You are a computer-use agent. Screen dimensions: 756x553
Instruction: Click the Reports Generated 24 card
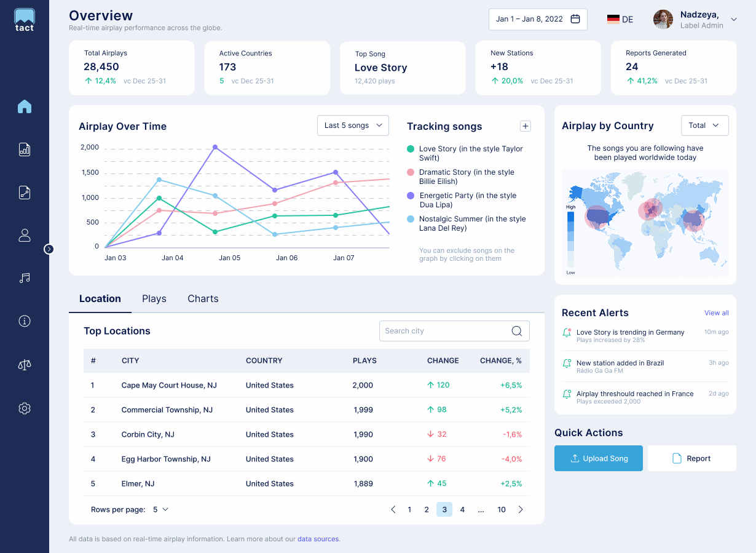pyautogui.click(x=674, y=68)
